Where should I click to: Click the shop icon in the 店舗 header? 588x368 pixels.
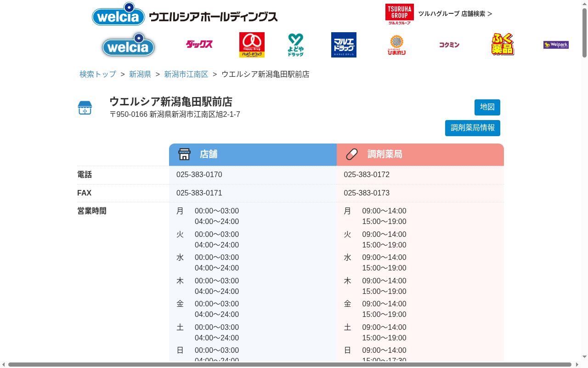[184, 154]
